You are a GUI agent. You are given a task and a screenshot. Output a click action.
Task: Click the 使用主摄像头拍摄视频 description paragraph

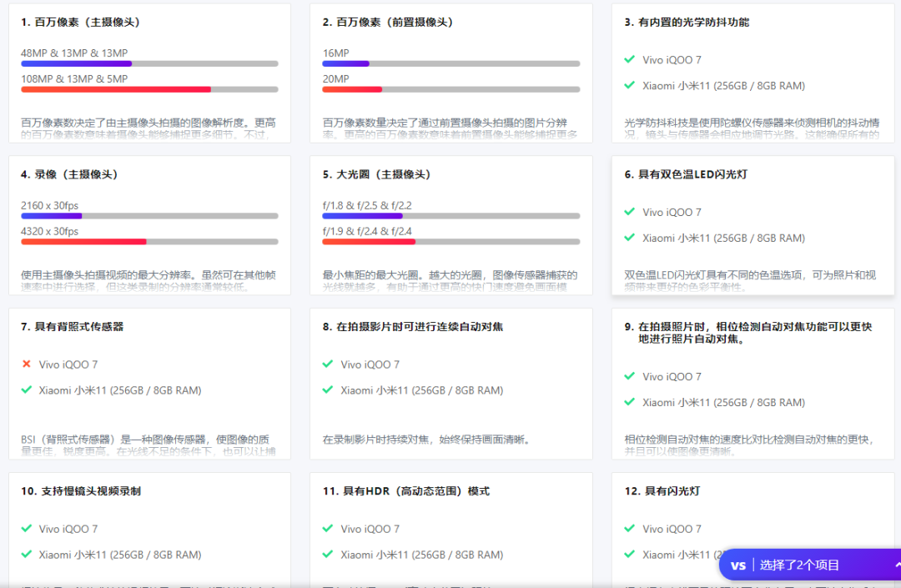coord(148,281)
